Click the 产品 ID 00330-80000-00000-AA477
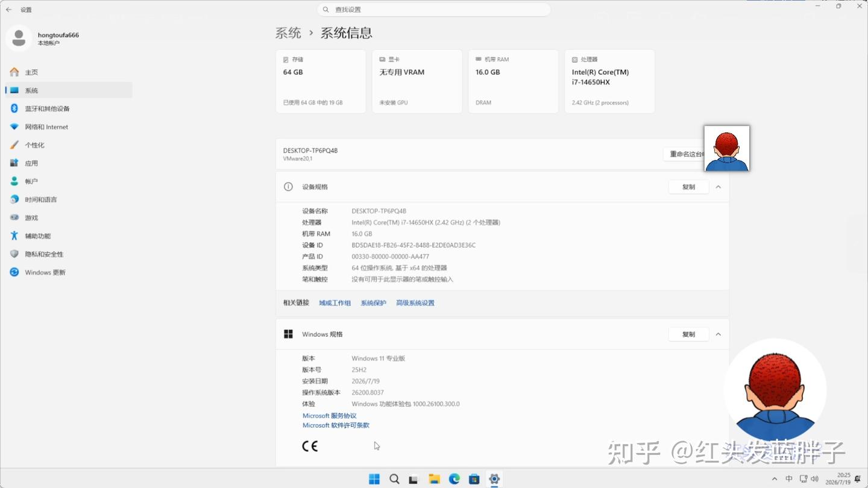The image size is (868, 488). pos(391,257)
